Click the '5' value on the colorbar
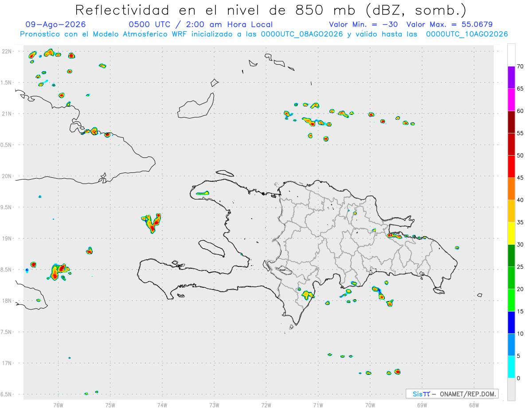Screen dimensions: 532x411 point(518,356)
